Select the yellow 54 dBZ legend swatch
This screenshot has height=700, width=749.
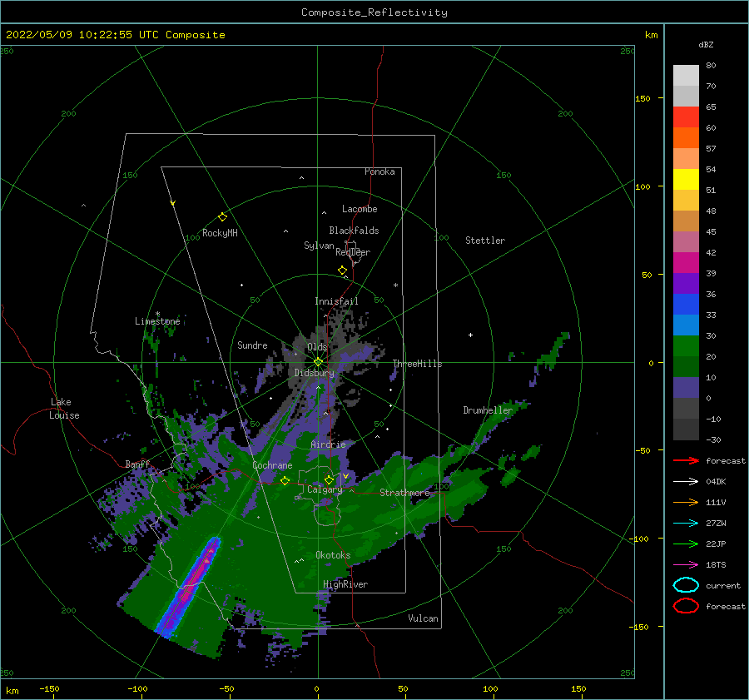point(686,180)
